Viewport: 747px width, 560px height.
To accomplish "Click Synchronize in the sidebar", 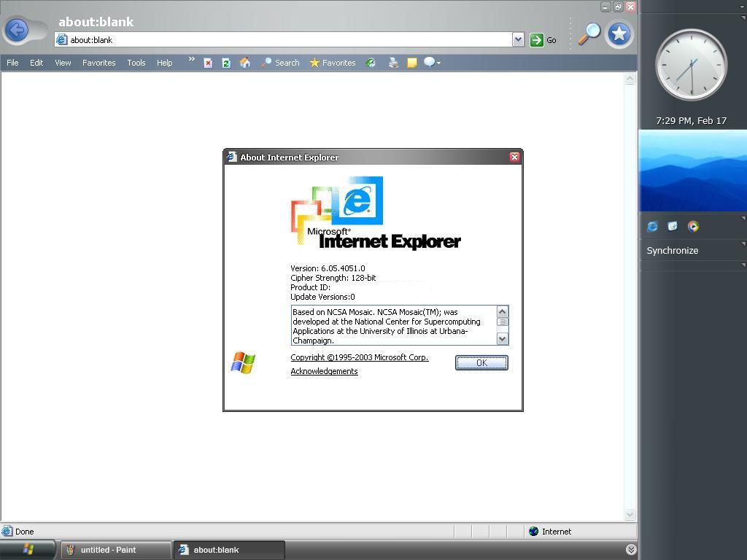I will click(x=672, y=251).
